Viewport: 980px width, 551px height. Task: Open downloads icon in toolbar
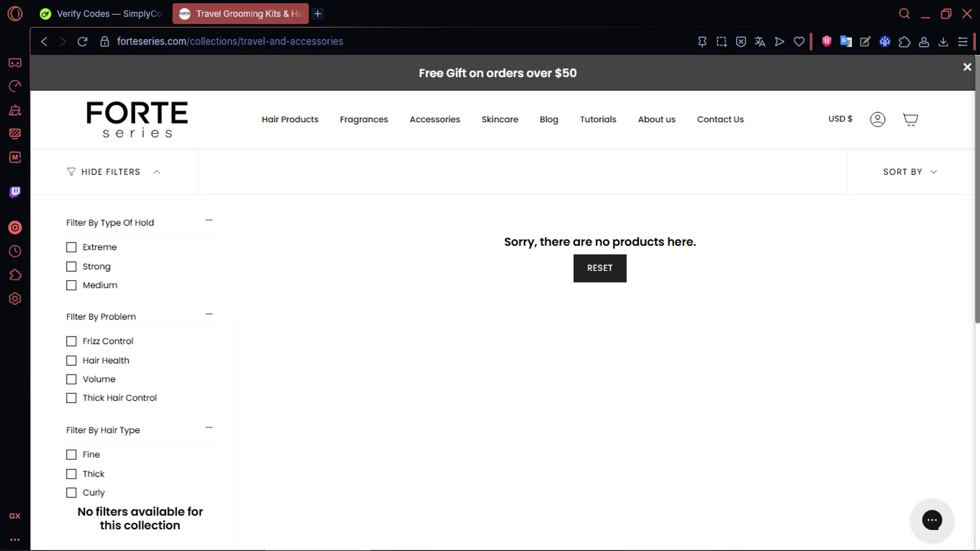943,41
